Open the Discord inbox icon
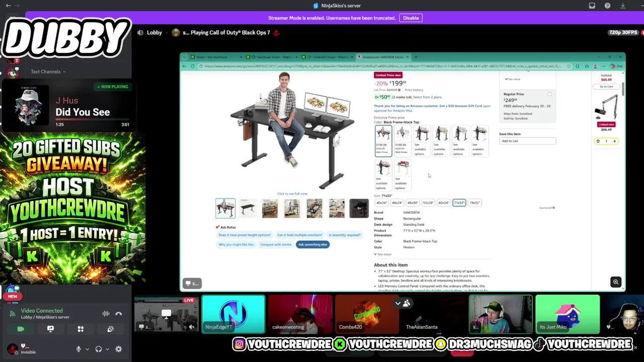Screen dimensions: 644x362 592,6
